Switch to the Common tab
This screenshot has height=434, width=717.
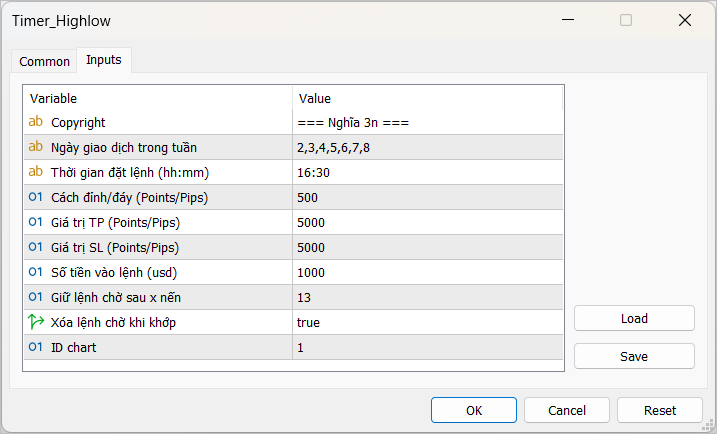pyautogui.click(x=45, y=61)
